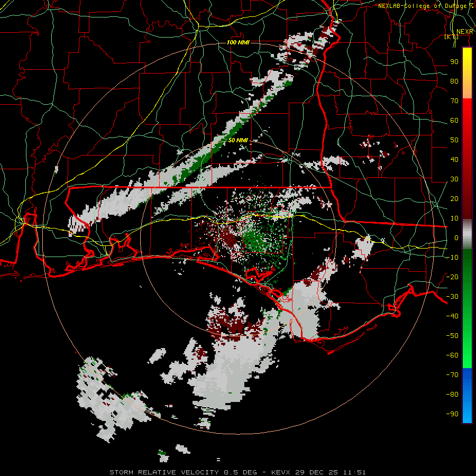This screenshot has width=476, height=476.
Task: Click the -70 value on the velocity scale
Action: pos(452,375)
